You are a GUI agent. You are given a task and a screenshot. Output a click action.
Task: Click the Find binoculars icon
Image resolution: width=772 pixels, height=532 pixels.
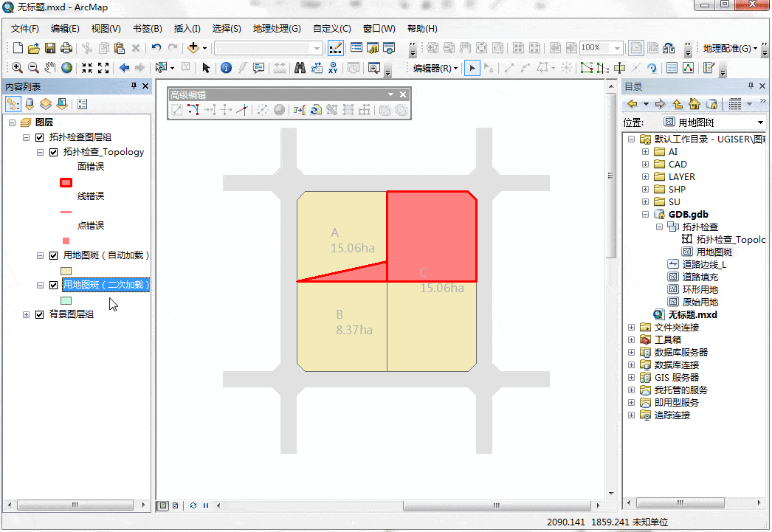(300, 68)
